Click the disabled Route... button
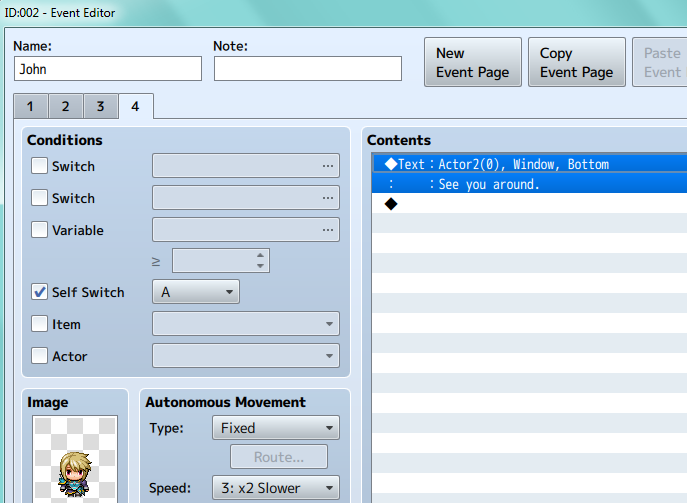Viewport: 687px width, 503px height. click(x=279, y=457)
